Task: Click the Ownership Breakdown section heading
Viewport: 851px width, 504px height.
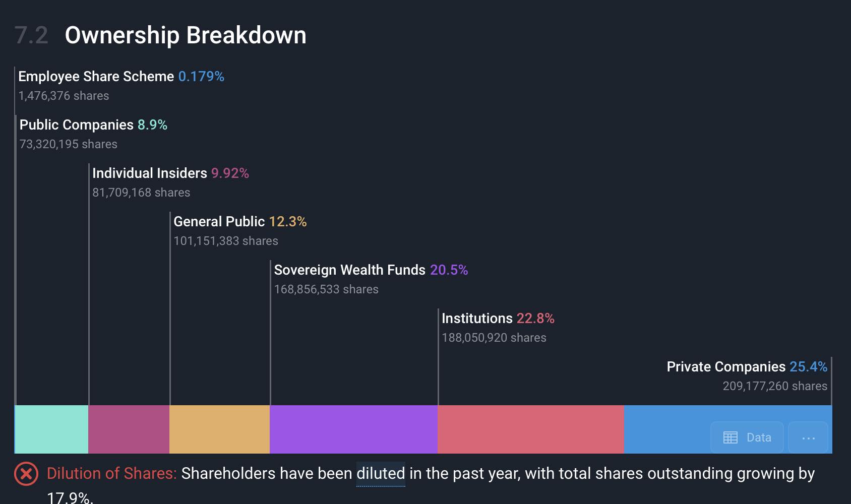Action: pyautogui.click(x=186, y=35)
